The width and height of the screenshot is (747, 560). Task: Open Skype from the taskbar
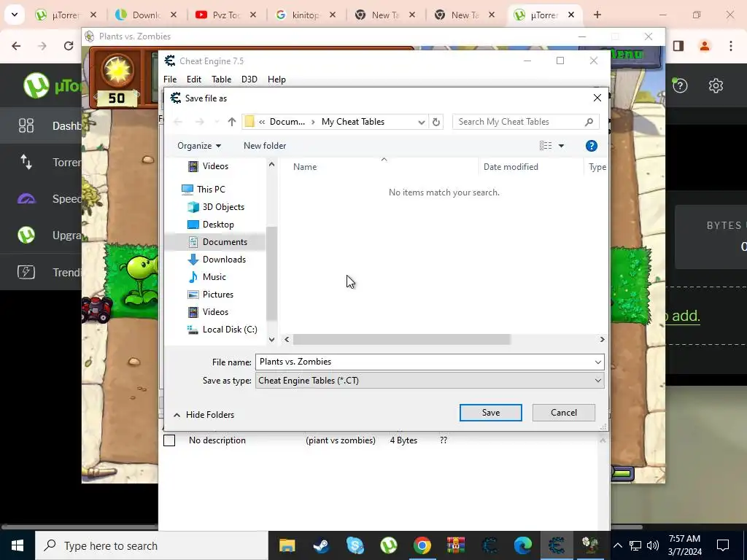click(x=355, y=545)
